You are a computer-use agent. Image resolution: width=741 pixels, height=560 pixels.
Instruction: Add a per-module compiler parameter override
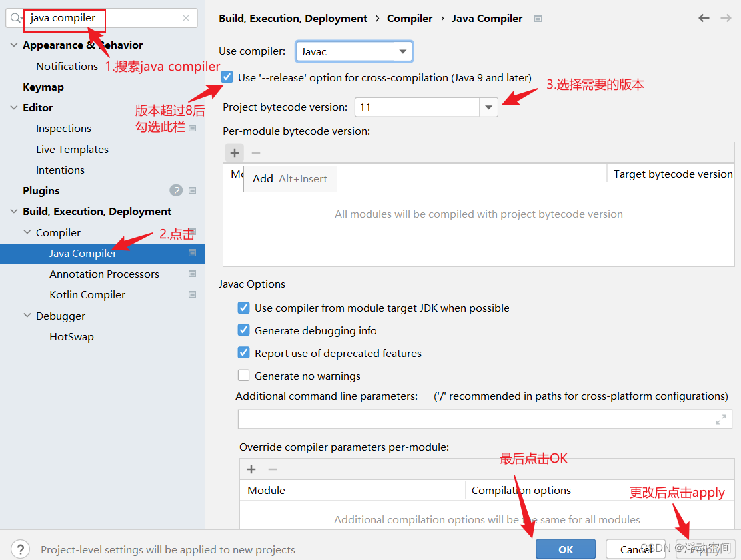251,469
